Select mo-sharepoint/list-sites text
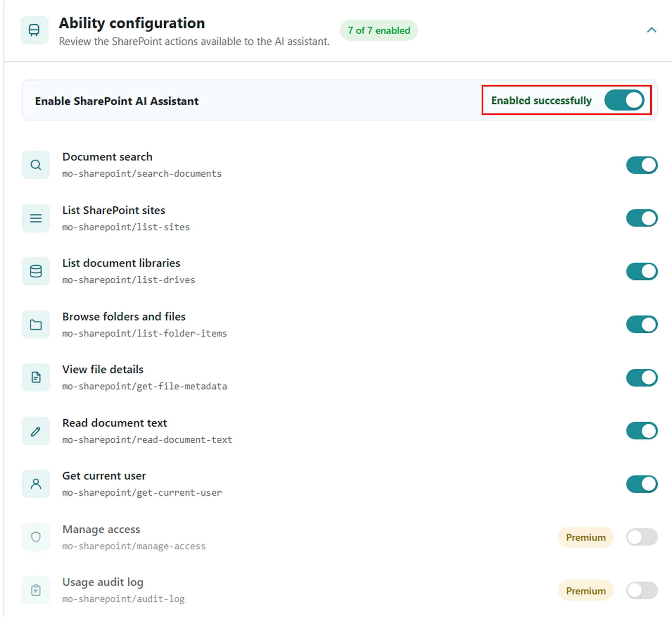The height and width of the screenshot is (617, 672). pos(126,227)
